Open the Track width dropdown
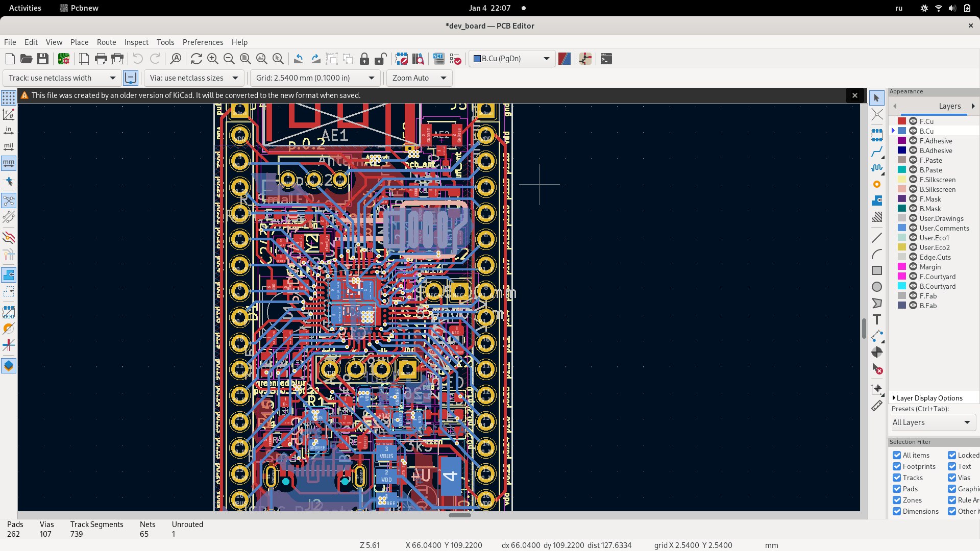 coord(62,78)
